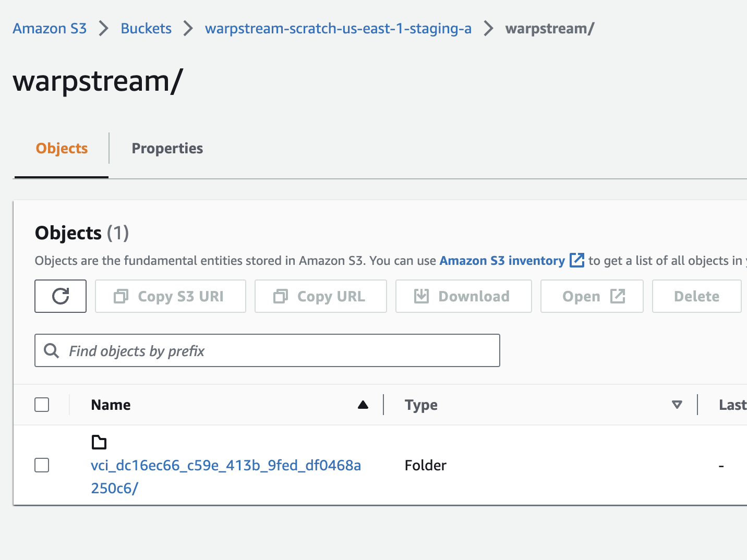Click the folder icon above the vci folder name
This screenshot has width=747, height=560.
(x=99, y=442)
